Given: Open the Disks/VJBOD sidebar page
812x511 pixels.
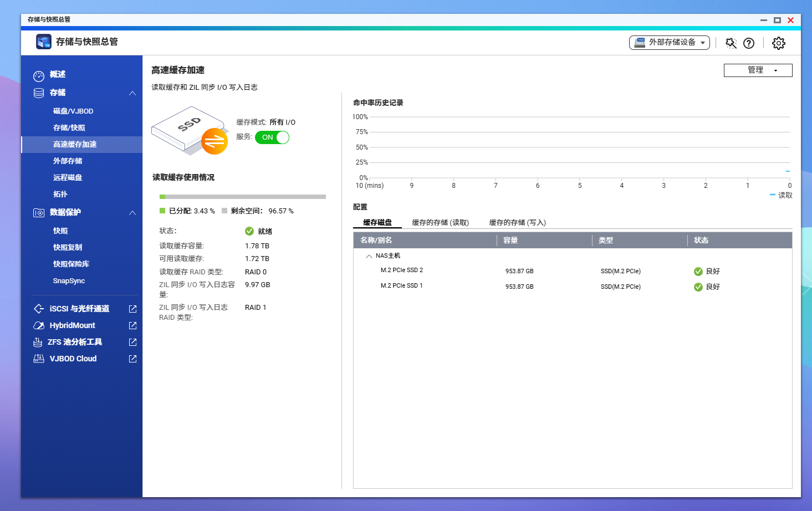Looking at the screenshot, I should (x=73, y=111).
